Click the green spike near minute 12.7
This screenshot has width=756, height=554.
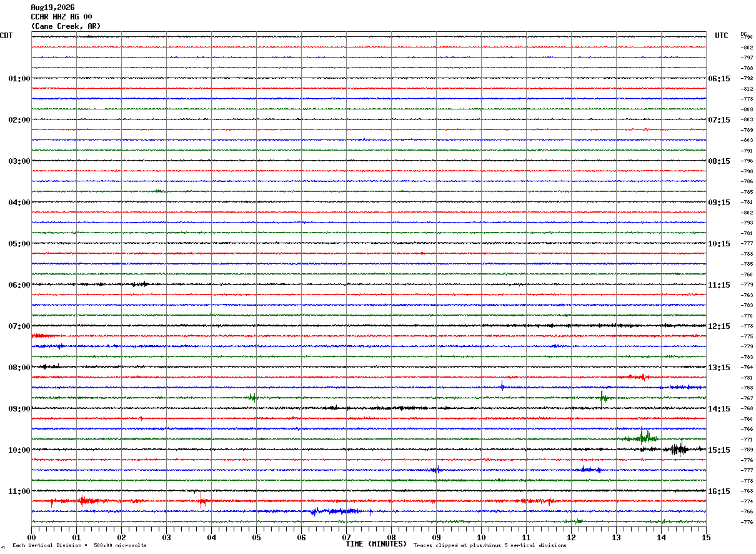(x=603, y=398)
